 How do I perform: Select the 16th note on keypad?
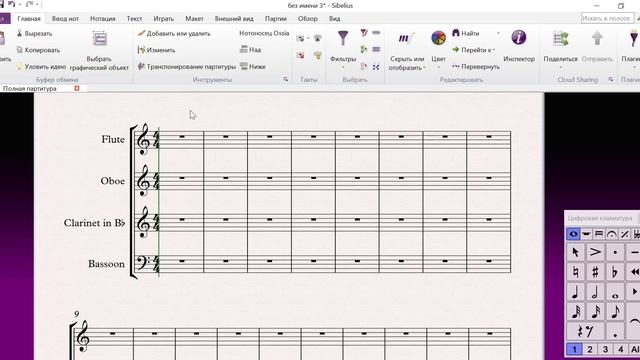[x=595, y=312]
